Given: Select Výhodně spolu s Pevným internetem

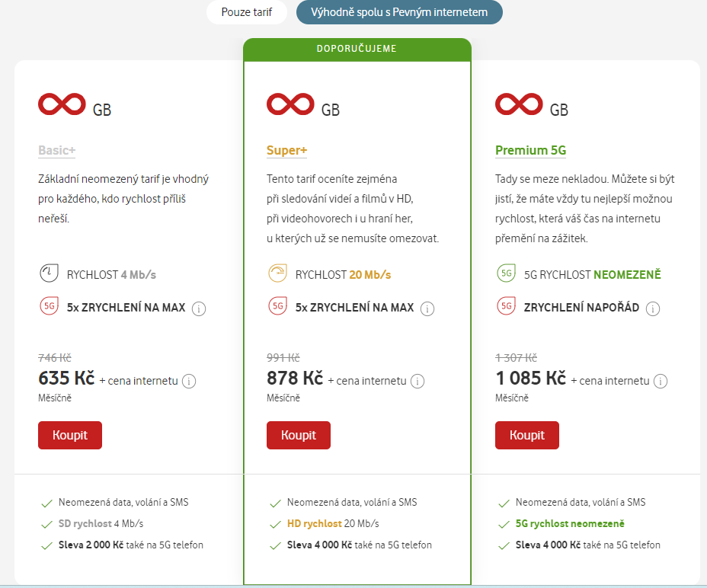Looking at the screenshot, I should click(399, 12).
